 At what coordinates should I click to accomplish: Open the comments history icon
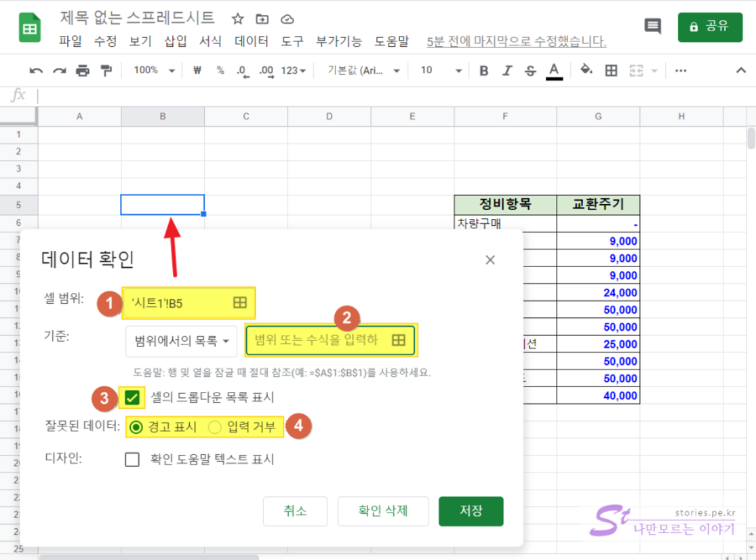652,26
